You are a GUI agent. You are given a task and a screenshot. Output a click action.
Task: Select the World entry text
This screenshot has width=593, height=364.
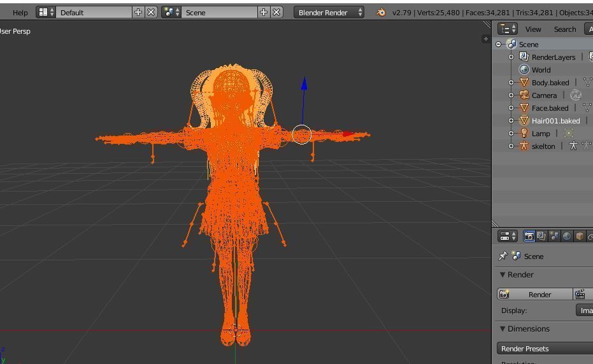tap(541, 70)
